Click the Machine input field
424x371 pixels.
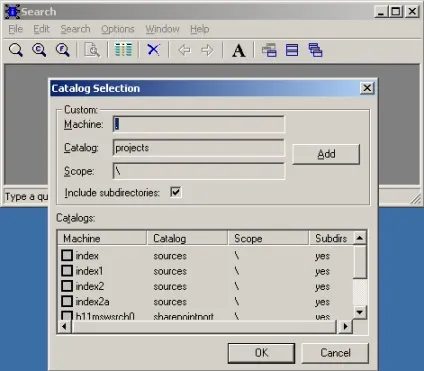tap(199, 124)
